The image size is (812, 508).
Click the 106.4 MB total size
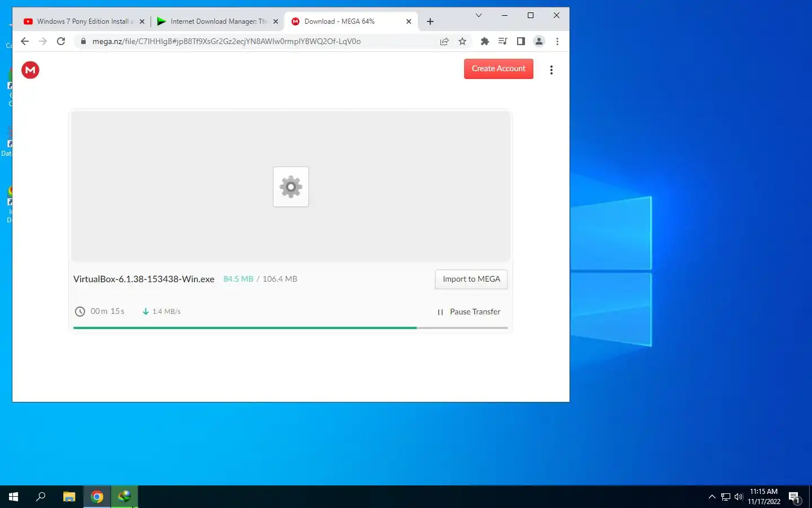pyautogui.click(x=280, y=279)
